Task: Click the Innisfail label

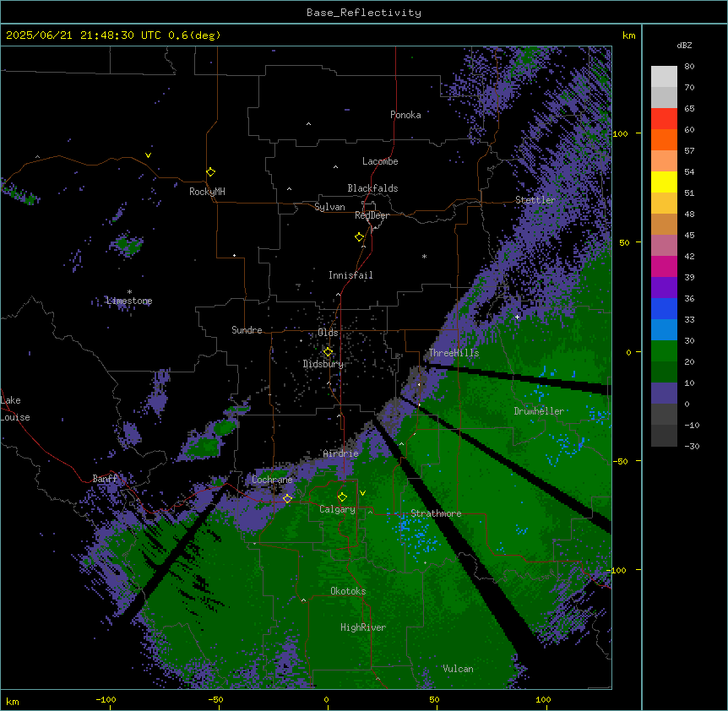Action: click(x=350, y=275)
